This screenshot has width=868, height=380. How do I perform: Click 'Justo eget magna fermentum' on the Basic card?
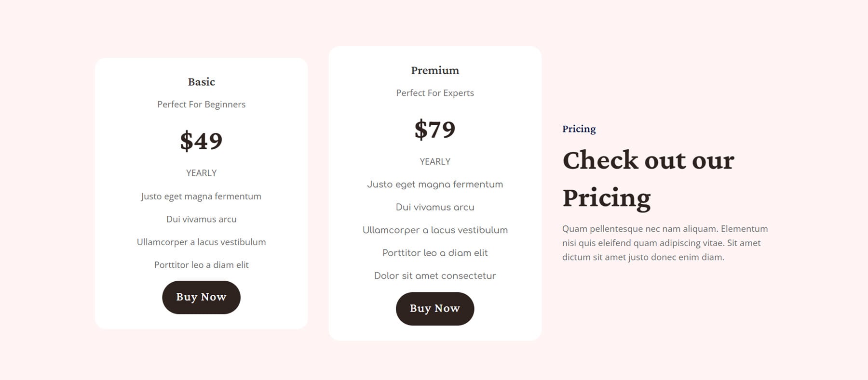[201, 196]
